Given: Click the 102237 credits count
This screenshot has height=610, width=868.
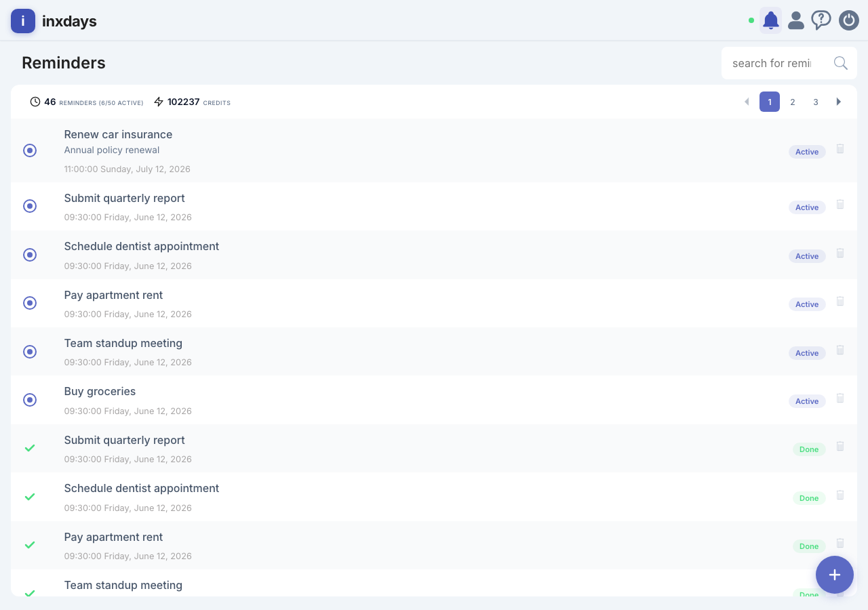Looking at the screenshot, I should pyautogui.click(x=184, y=102).
